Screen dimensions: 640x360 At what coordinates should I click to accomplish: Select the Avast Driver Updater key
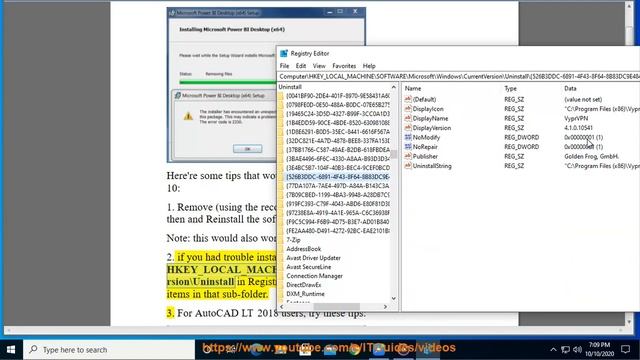coord(313,258)
